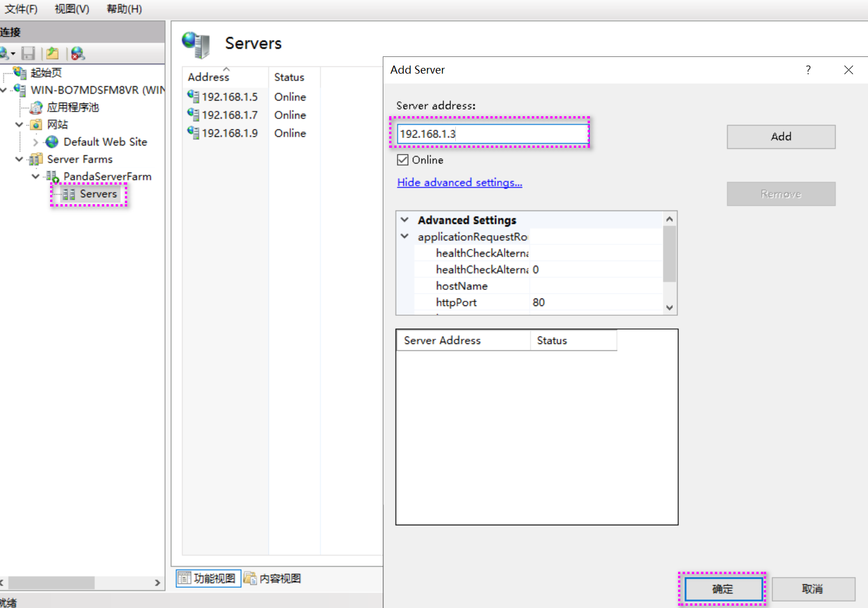Click the advanced settings scroll up arrow
Viewport: 868px width, 608px height.
point(669,219)
